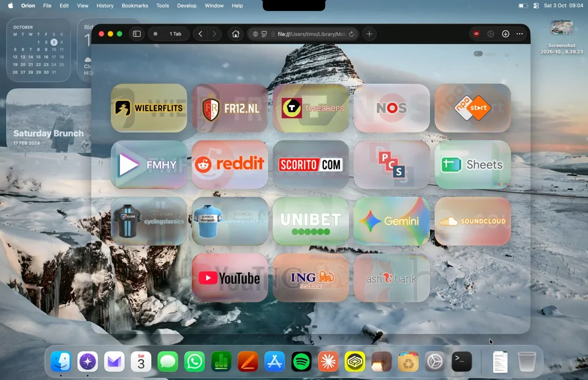Open the Unibet tile
The width and height of the screenshot is (588, 380).
tap(311, 221)
